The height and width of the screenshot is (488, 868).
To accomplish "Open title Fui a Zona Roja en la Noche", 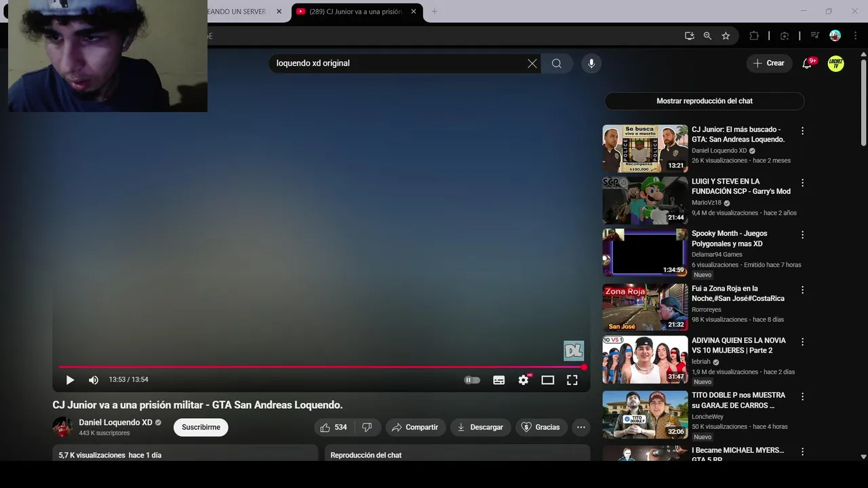I will pos(738,293).
